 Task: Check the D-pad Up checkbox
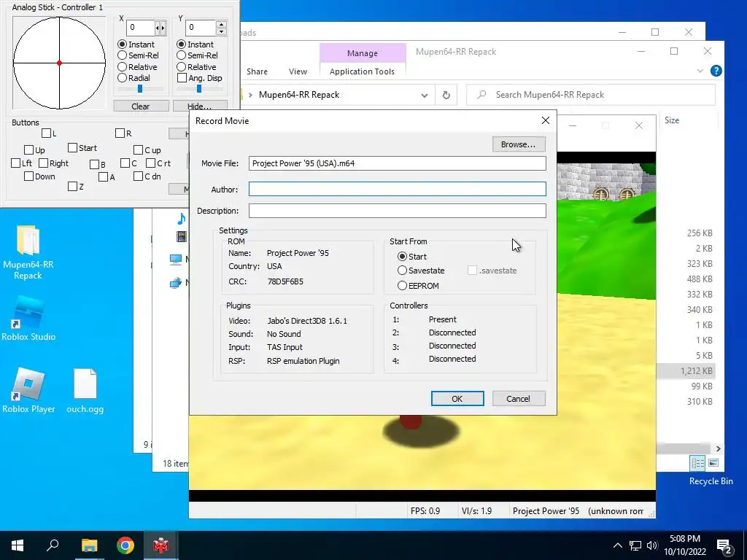pos(28,150)
